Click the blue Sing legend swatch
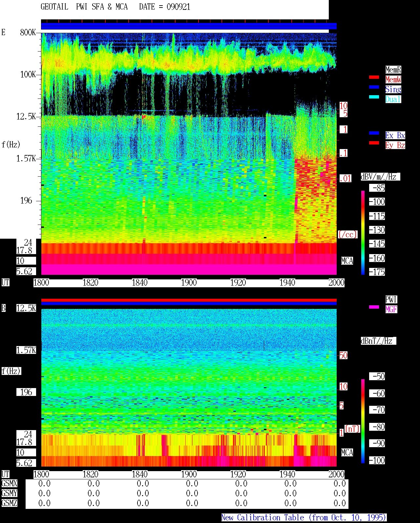 (374, 87)
